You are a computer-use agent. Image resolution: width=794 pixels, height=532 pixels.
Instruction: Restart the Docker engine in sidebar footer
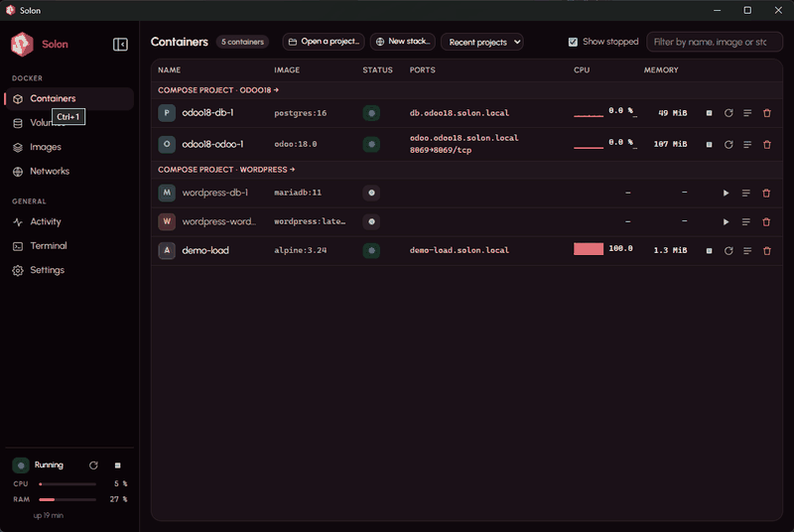93,465
